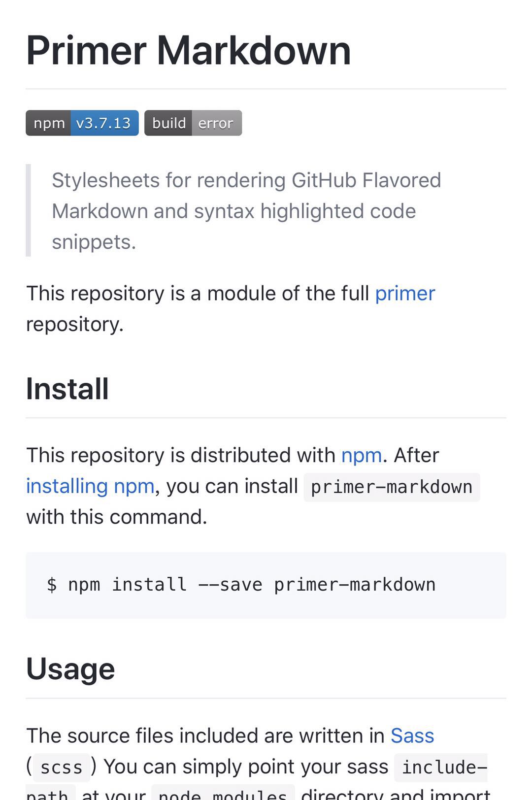
Task: Click the Stylesheets blockquote description
Action: point(246,211)
